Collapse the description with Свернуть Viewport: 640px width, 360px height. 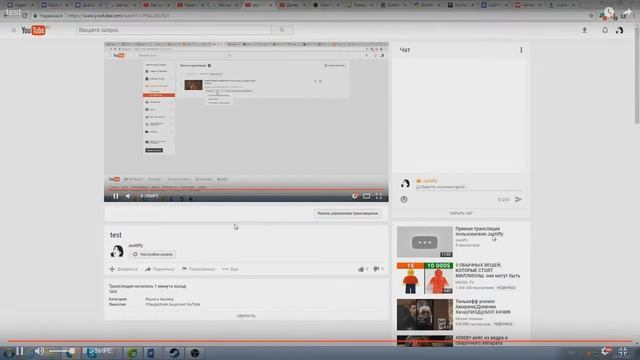(x=246, y=316)
